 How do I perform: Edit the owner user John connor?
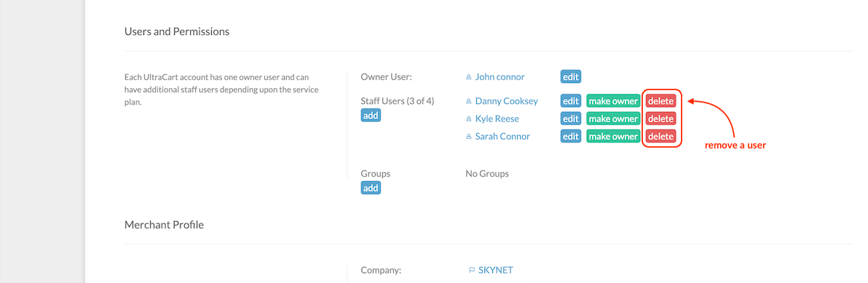pyautogui.click(x=571, y=77)
